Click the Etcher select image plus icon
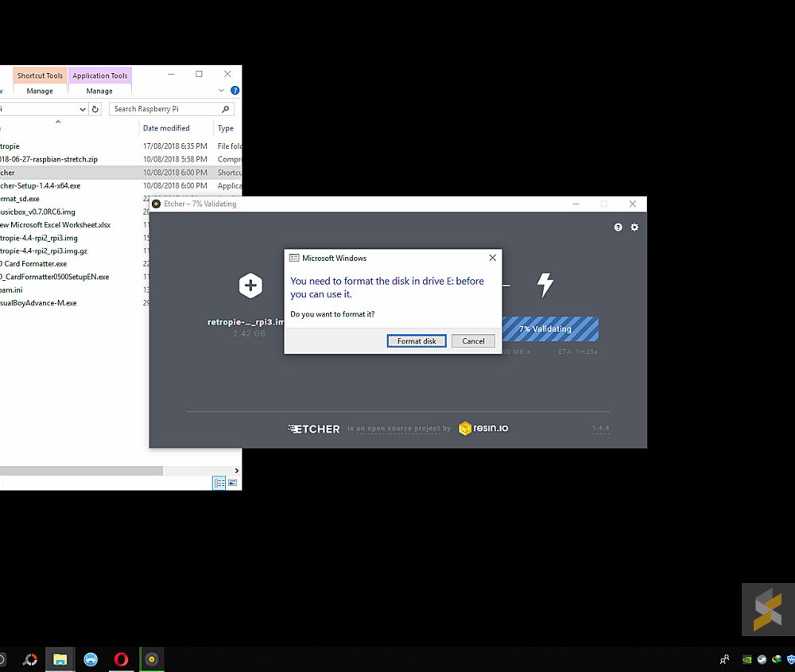The image size is (795, 672). tap(250, 286)
